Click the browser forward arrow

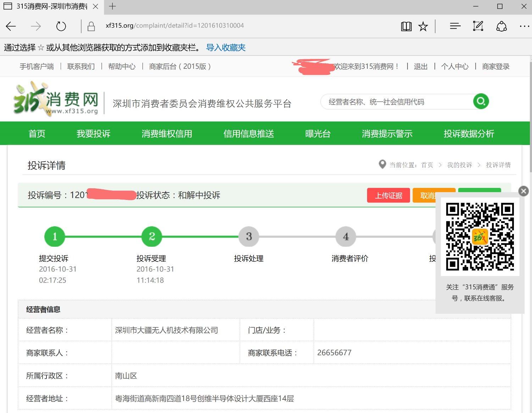click(36, 26)
